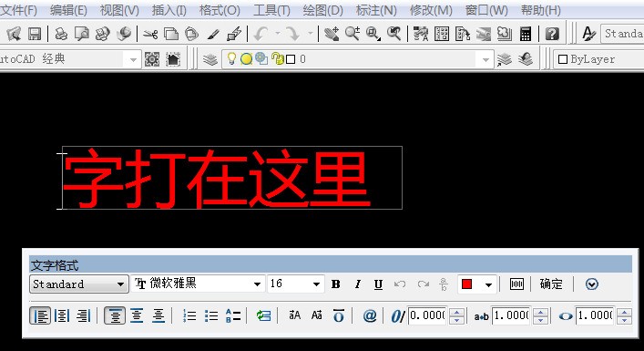Open Plot Preview

(82, 34)
